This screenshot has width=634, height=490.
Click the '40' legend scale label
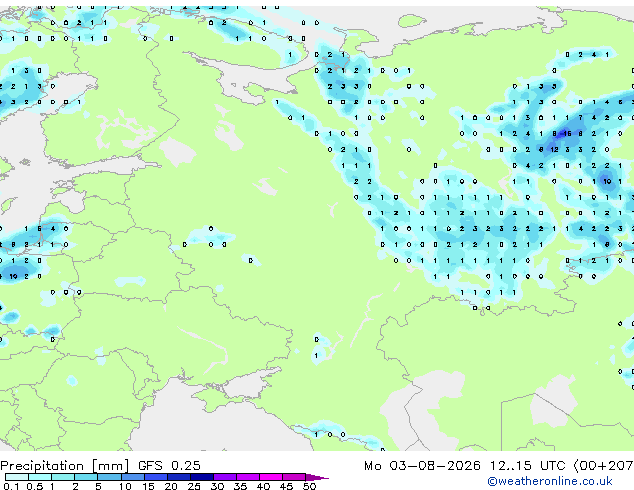(263, 486)
